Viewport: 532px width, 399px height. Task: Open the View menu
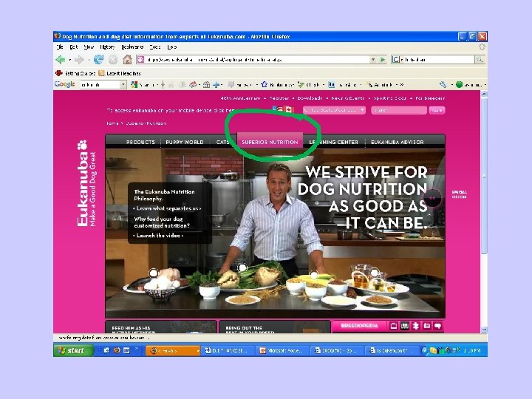click(x=89, y=47)
